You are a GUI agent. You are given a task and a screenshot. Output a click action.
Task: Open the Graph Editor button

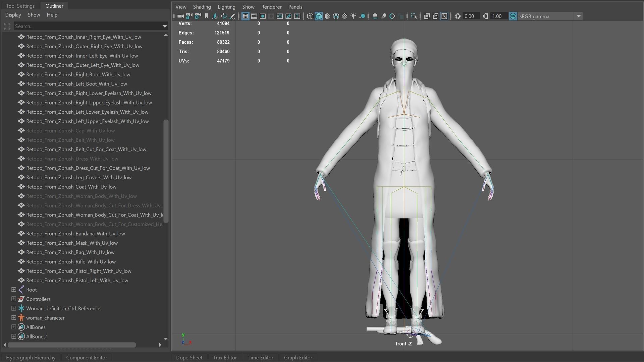point(298,358)
